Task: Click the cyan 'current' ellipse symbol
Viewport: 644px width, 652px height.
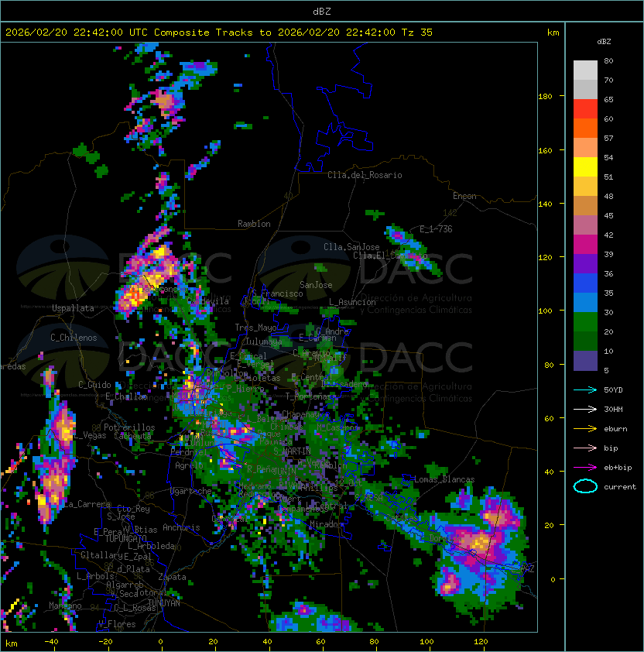Action: point(585,486)
